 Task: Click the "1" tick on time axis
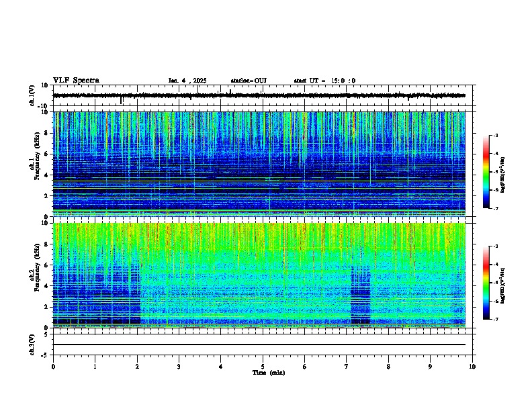[x=95, y=367]
